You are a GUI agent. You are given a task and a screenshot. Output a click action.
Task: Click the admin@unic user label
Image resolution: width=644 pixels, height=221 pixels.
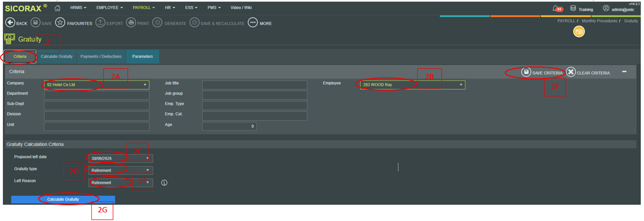tap(622, 9)
